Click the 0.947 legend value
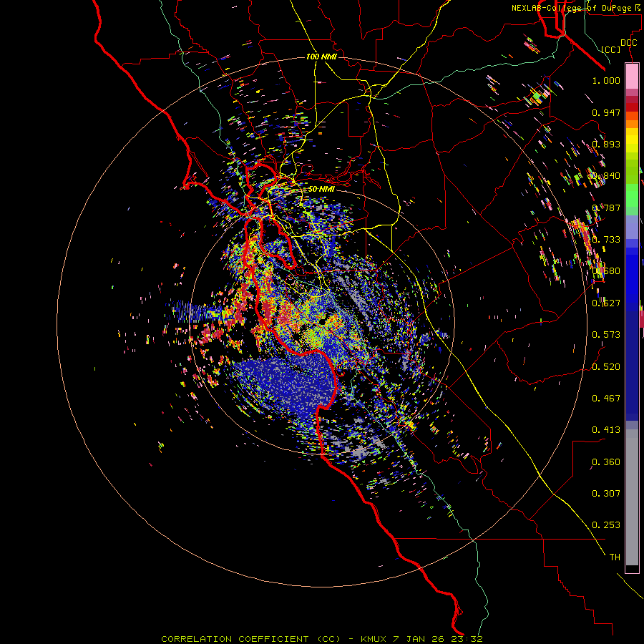This screenshot has height=644, width=644. (x=606, y=112)
